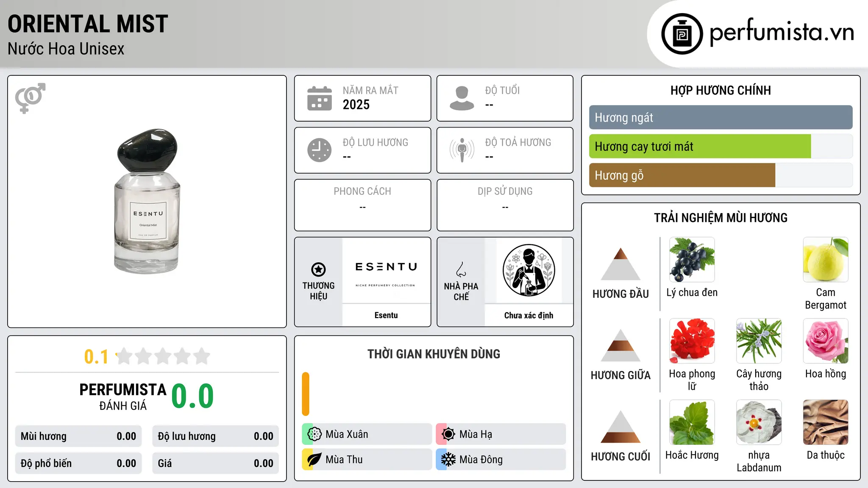Click the star badge icon above Thương hiệu

[318, 269]
